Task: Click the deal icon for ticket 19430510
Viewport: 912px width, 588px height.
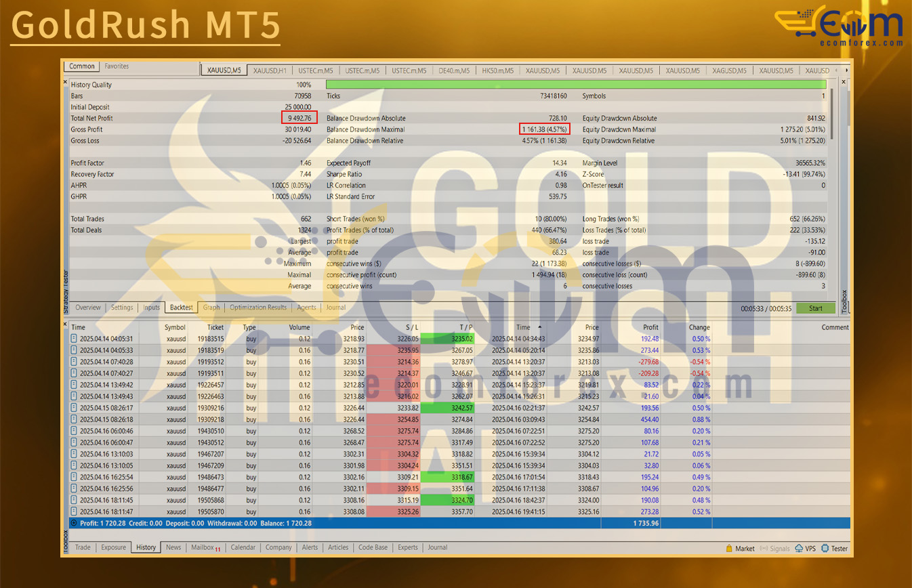Action: [x=74, y=431]
